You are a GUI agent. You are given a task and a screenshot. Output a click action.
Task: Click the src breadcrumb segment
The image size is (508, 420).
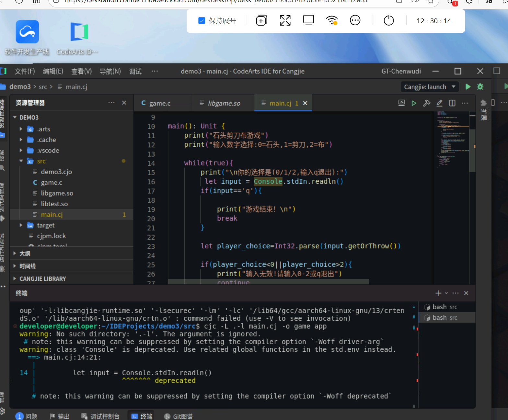tap(43, 87)
